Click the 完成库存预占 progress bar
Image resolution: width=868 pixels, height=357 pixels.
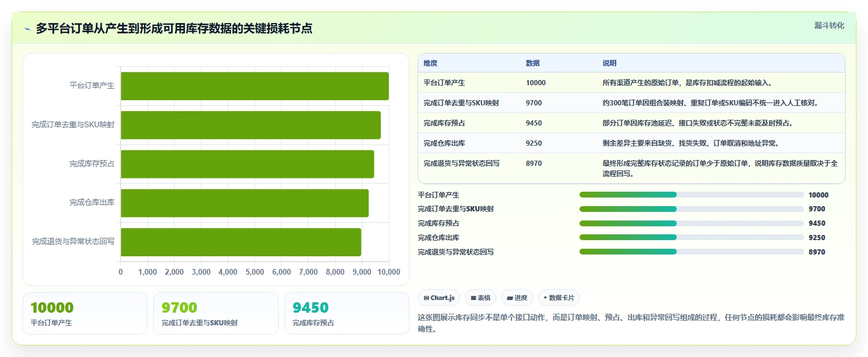(x=691, y=223)
